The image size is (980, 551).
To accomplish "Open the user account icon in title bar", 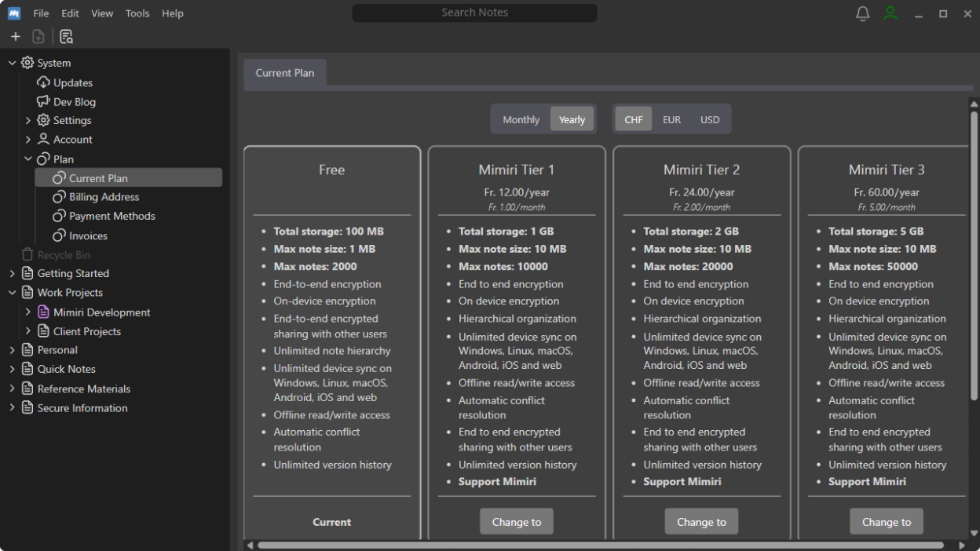I will [x=890, y=13].
